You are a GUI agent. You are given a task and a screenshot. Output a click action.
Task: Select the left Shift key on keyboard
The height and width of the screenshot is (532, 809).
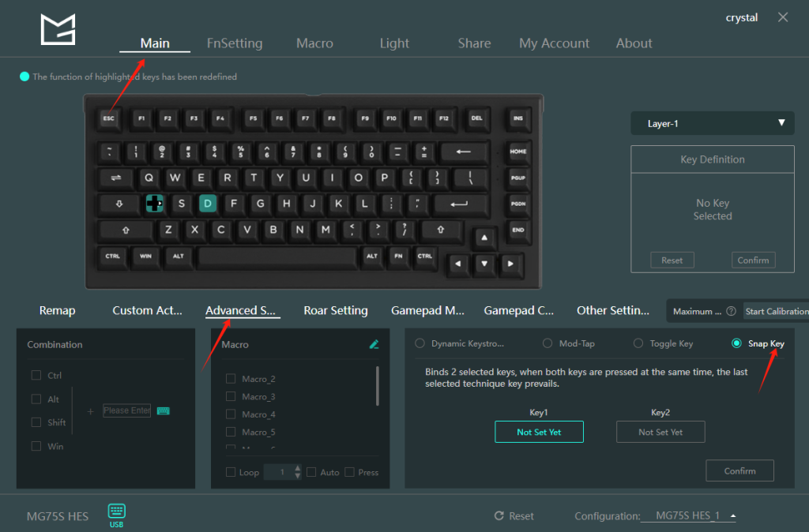click(x=126, y=230)
